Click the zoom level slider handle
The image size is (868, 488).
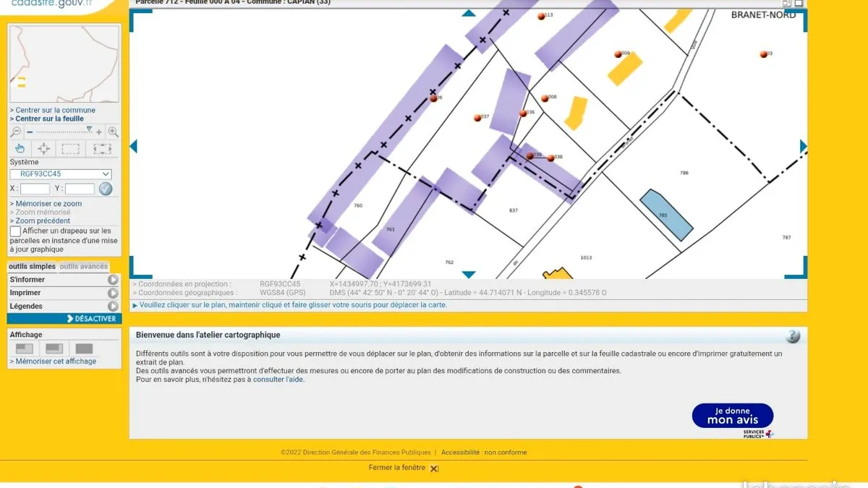click(89, 129)
